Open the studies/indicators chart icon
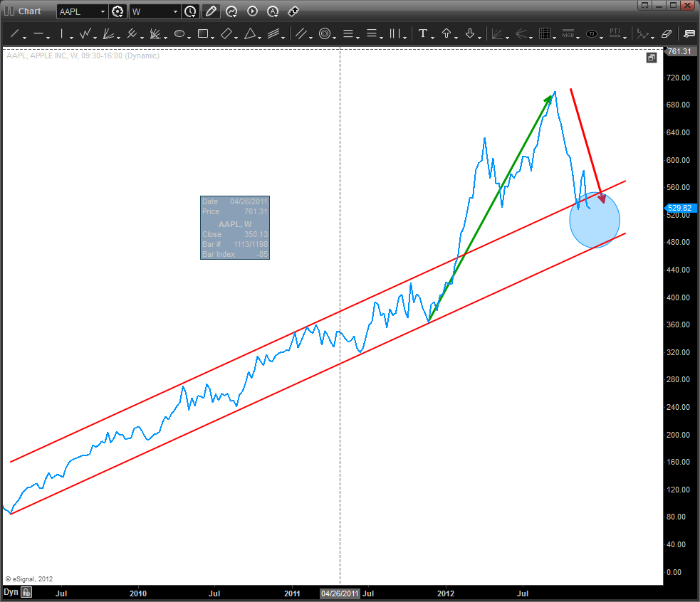700x602 pixels. pyautogui.click(x=231, y=11)
